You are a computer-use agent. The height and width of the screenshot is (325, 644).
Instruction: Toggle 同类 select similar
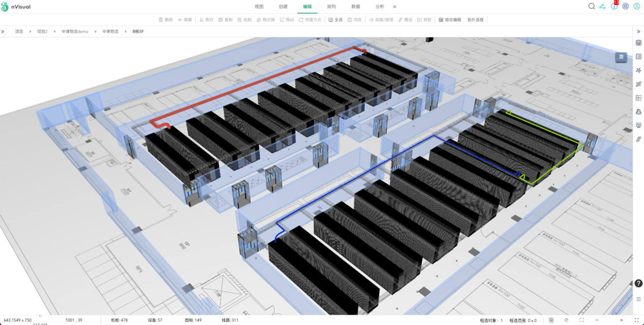click(355, 20)
